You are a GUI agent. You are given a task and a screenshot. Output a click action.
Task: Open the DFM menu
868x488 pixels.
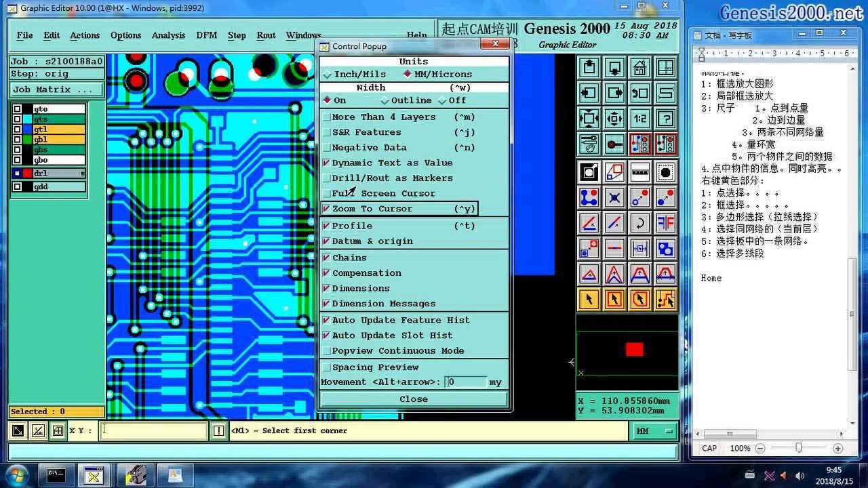pyautogui.click(x=206, y=35)
